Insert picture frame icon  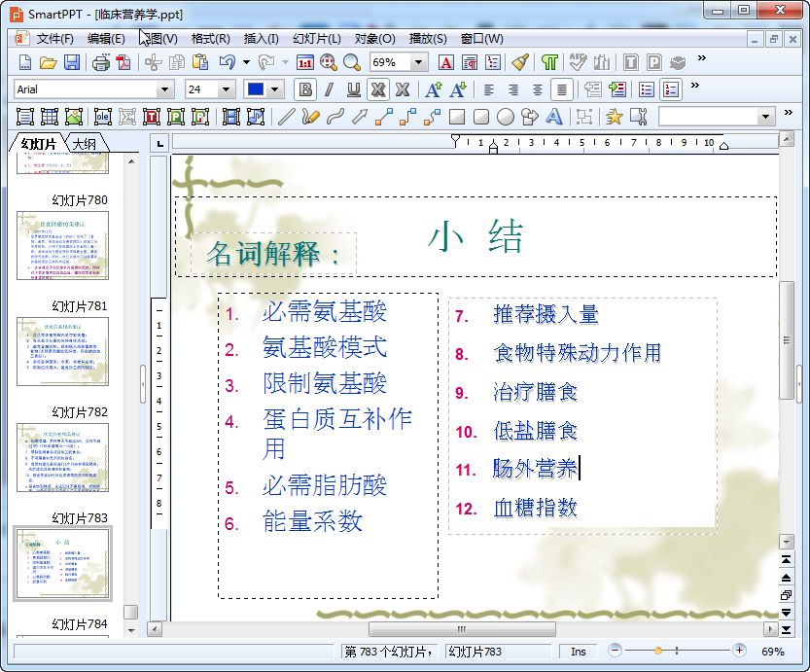(x=73, y=117)
